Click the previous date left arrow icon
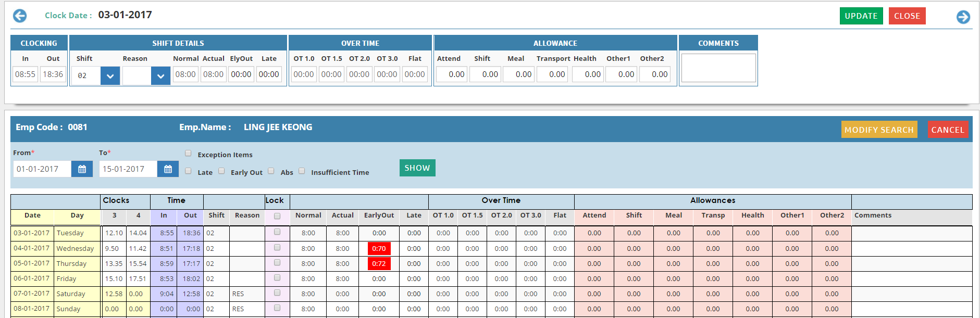 [20, 16]
